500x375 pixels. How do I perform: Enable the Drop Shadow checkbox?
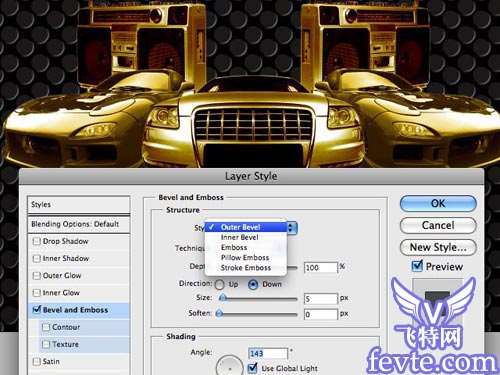tap(37, 241)
